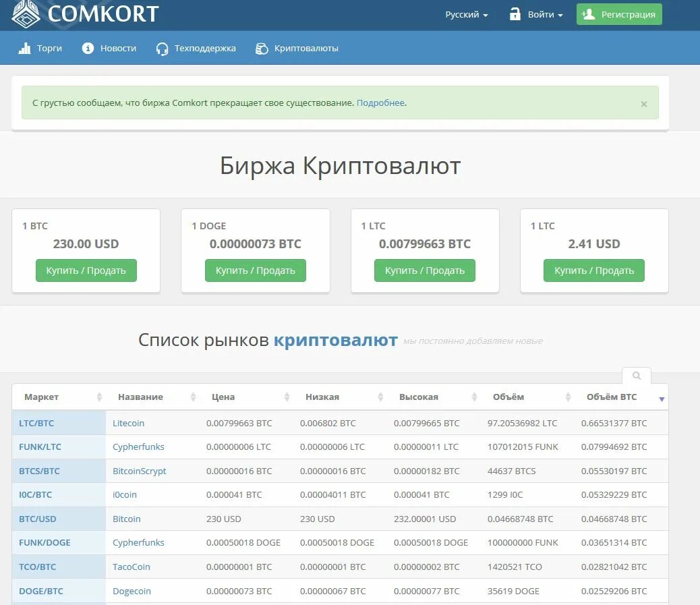
Task: Dismiss the closure notice with the X
Action: 644,104
